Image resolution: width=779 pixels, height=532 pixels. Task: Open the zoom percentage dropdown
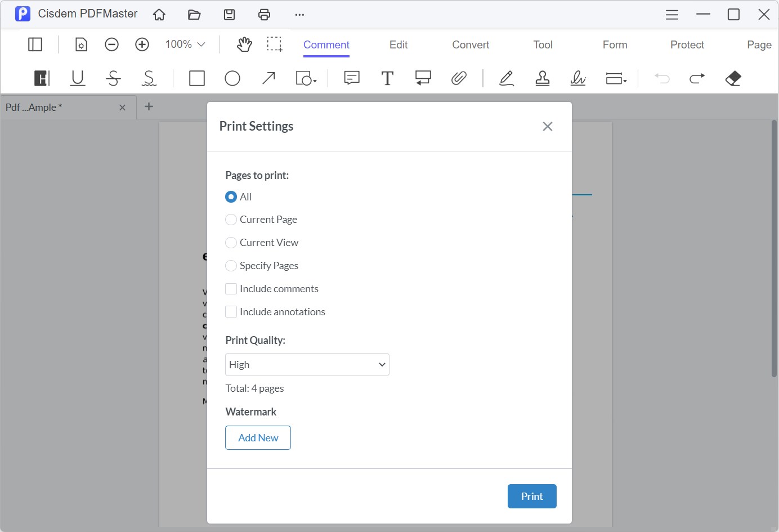[185, 44]
